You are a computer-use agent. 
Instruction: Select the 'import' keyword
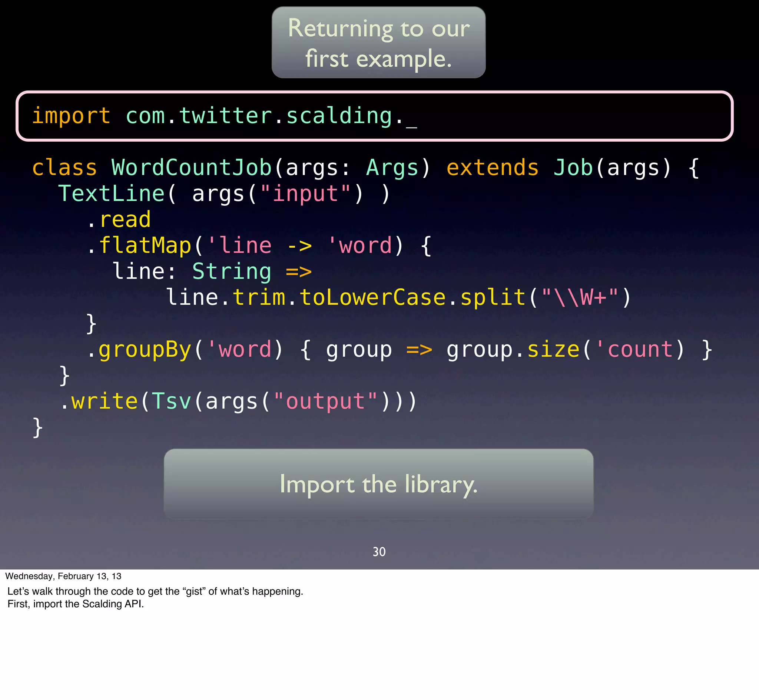(x=72, y=116)
